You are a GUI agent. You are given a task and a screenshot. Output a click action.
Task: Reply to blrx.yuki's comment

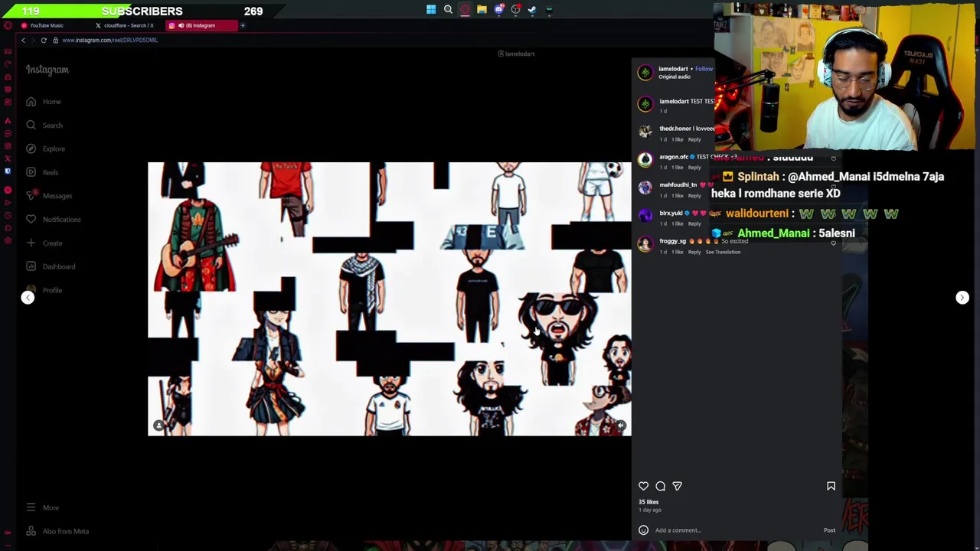pos(694,223)
